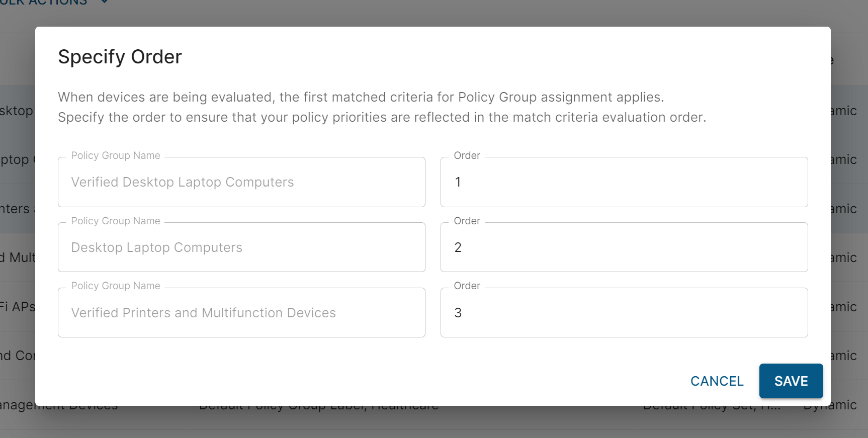Click the Policy Group Name label of second row
The height and width of the screenshot is (438, 868).
click(x=116, y=221)
